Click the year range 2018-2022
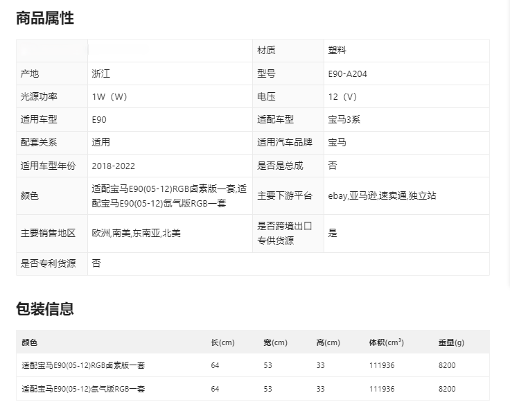The height and width of the screenshot is (420, 510). (114, 166)
